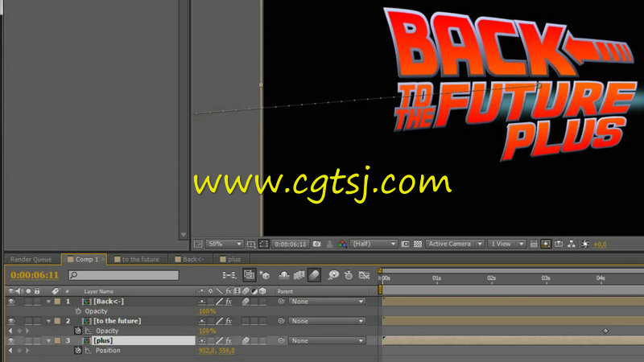This screenshot has height=362, width=644.
Task: Open the 1 View layout dropdown
Action: click(x=506, y=244)
